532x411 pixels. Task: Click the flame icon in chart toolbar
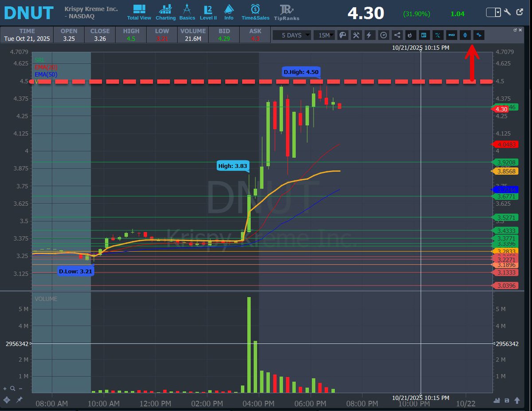point(410,35)
